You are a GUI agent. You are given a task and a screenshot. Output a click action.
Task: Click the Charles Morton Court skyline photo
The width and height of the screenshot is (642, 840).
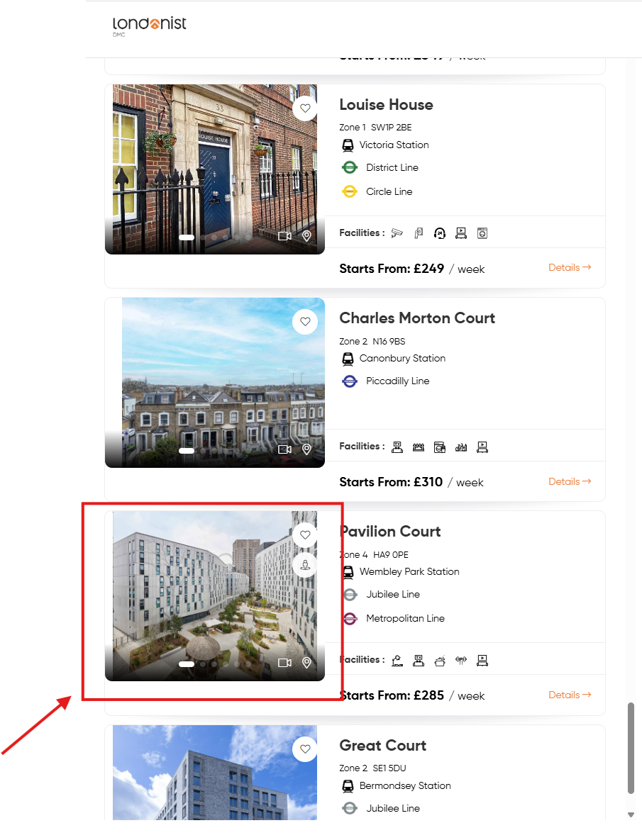(215, 383)
